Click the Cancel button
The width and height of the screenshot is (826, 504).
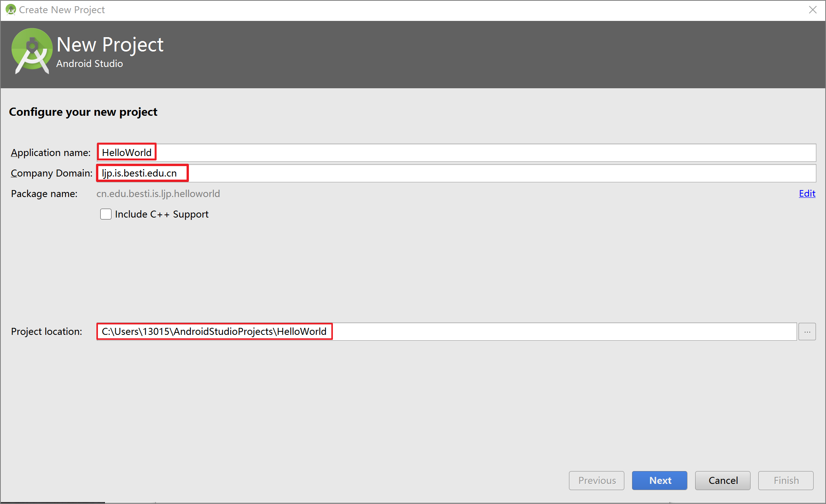(723, 480)
